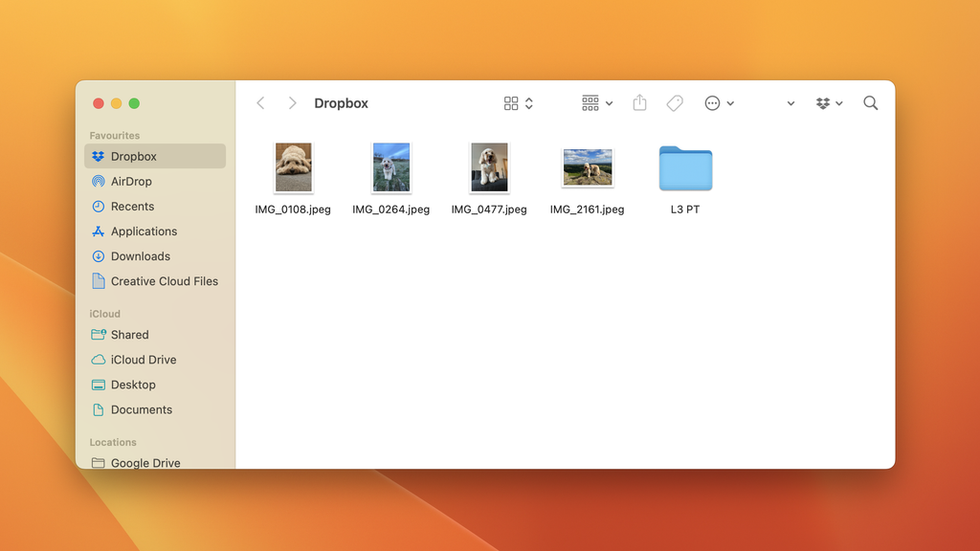This screenshot has height=551, width=980.
Task: Open the Applications sidebar entry
Action: (144, 231)
